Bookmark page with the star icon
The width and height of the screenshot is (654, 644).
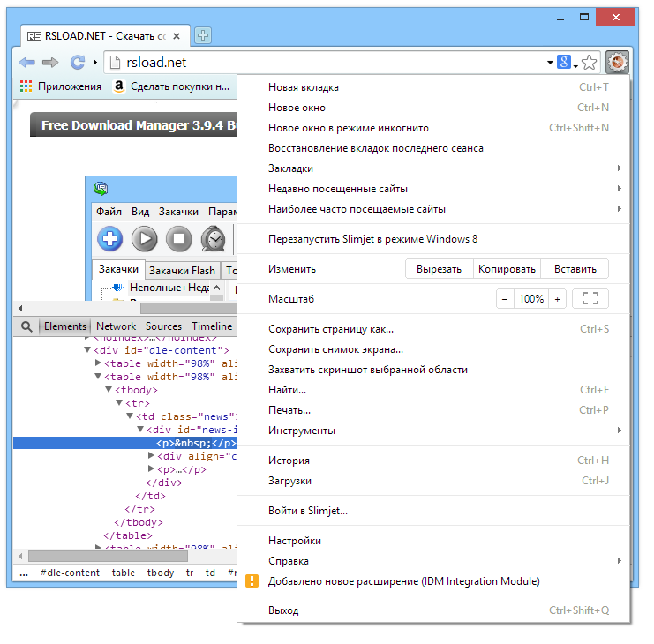589,63
